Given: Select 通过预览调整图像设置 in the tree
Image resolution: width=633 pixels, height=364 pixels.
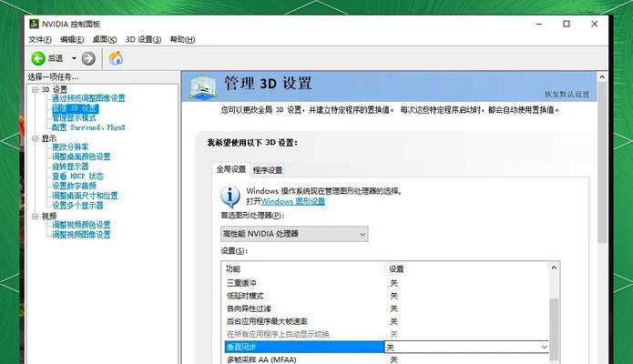Looking at the screenshot, I should pyautogui.click(x=88, y=98).
